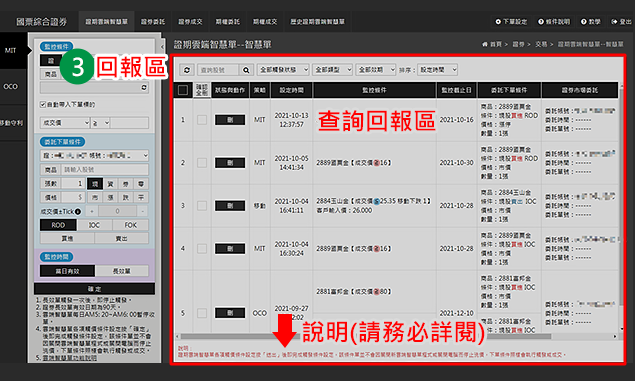
Task: Select 長效單 monitoring time
Action: pyautogui.click(x=121, y=271)
